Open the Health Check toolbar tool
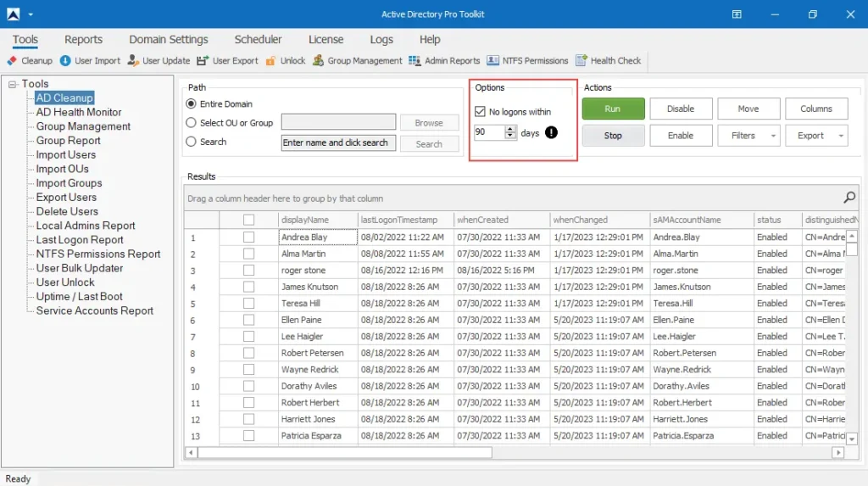The image size is (868, 486). (x=609, y=61)
